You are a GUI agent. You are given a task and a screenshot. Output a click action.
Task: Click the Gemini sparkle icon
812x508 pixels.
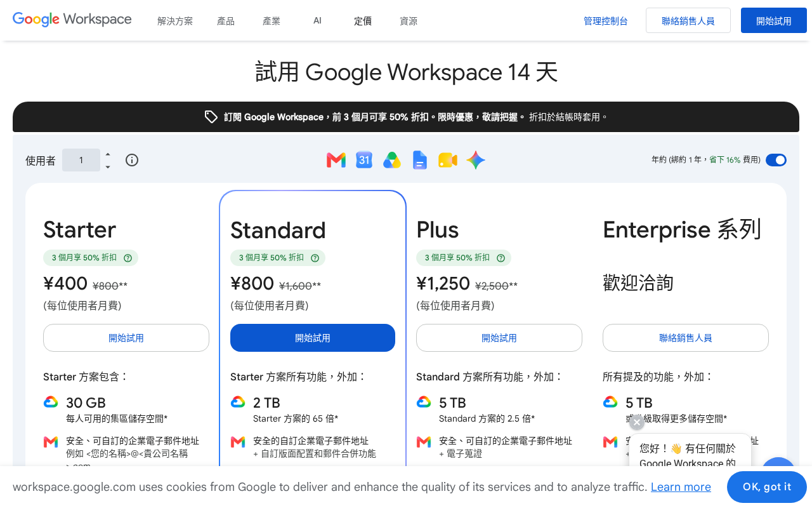[476, 160]
